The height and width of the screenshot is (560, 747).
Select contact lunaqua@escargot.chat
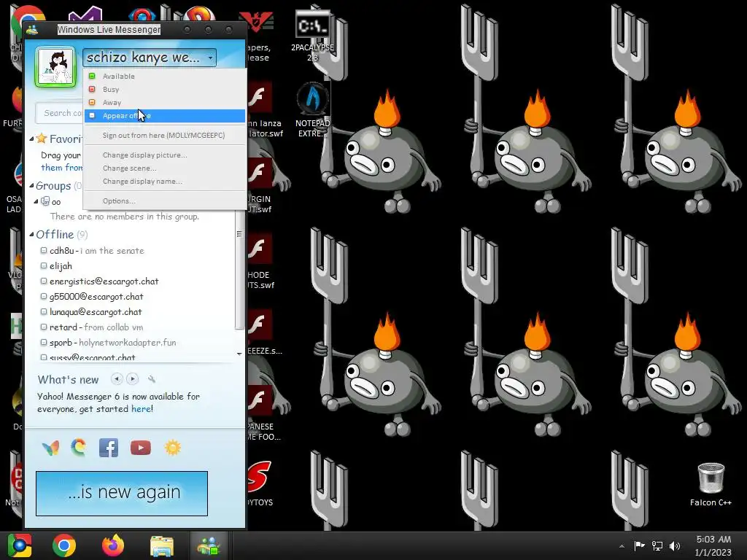(91, 311)
